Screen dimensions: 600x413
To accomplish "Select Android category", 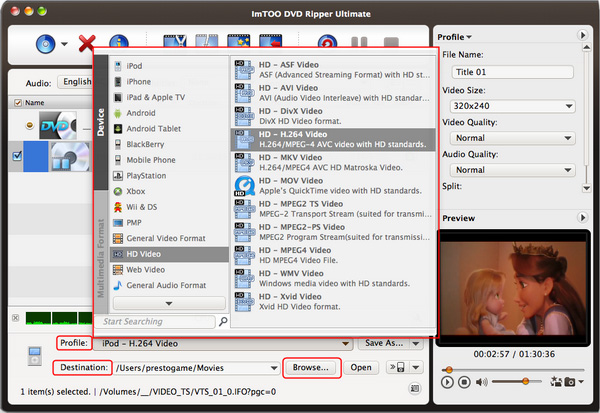I will (x=169, y=113).
